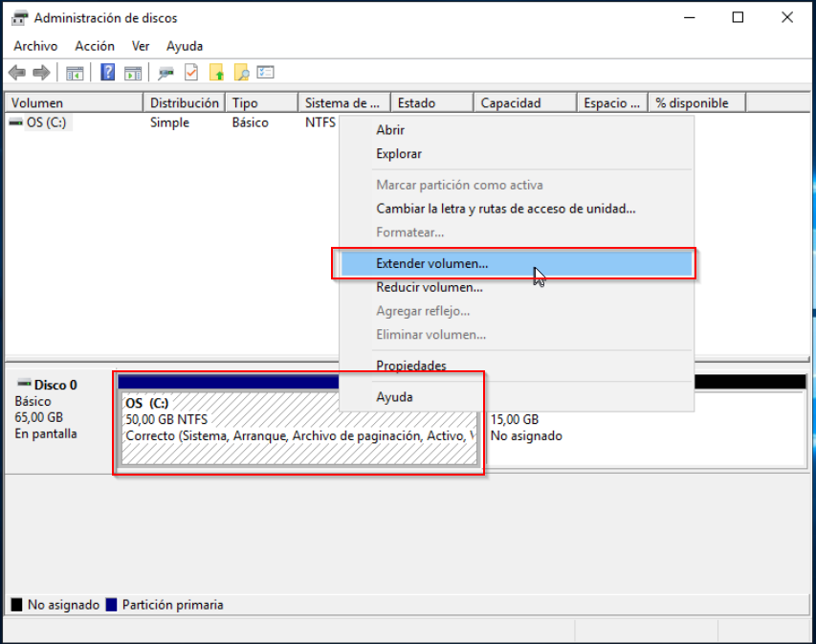Click the settings checklist toolbar icon
This screenshot has width=816, height=644.
(266, 73)
